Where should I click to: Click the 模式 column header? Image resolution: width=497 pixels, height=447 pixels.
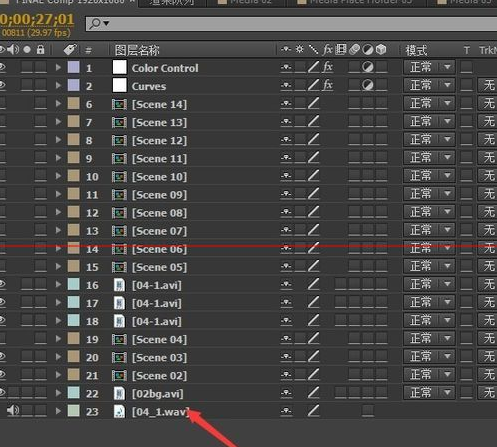click(416, 51)
